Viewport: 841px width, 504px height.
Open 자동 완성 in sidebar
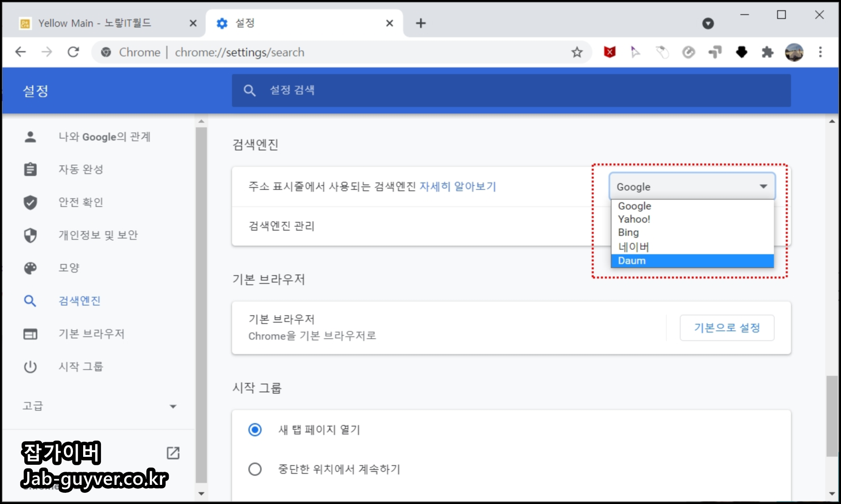pyautogui.click(x=80, y=169)
